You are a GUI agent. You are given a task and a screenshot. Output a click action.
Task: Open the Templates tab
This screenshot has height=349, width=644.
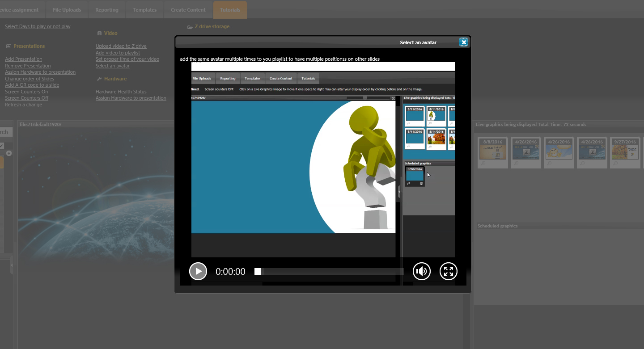tap(144, 10)
